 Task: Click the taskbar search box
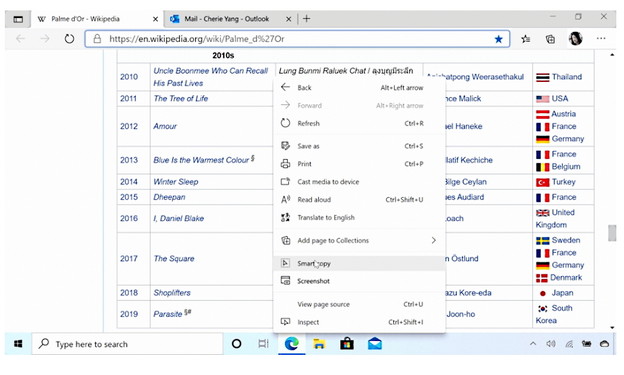(127, 344)
